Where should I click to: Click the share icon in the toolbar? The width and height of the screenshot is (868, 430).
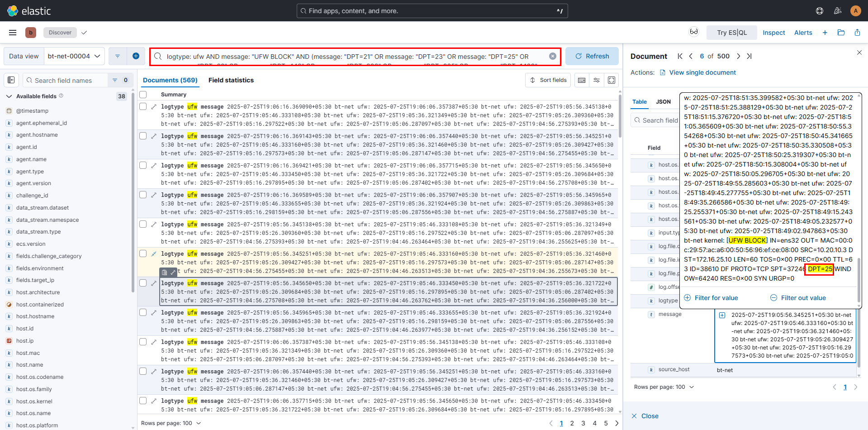(857, 33)
